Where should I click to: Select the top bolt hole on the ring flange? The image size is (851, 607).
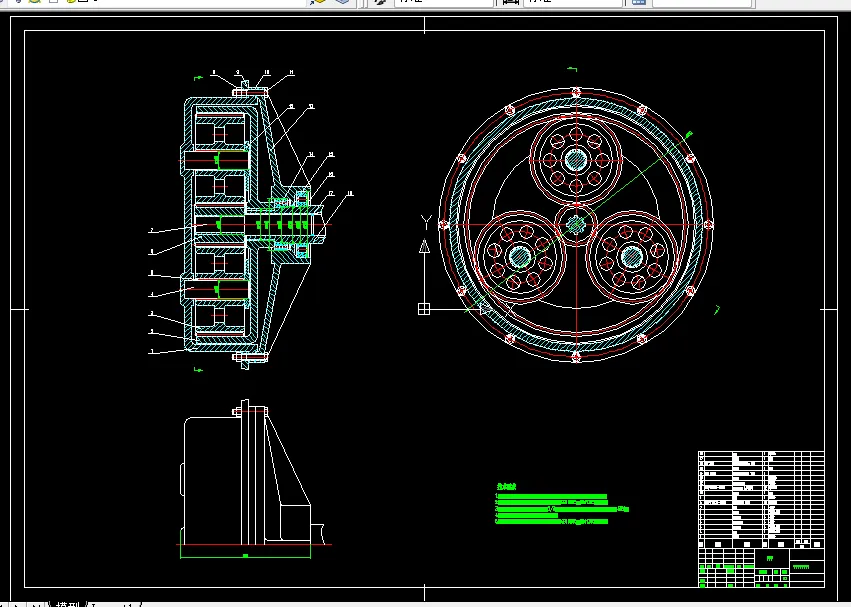(x=576, y=92)
